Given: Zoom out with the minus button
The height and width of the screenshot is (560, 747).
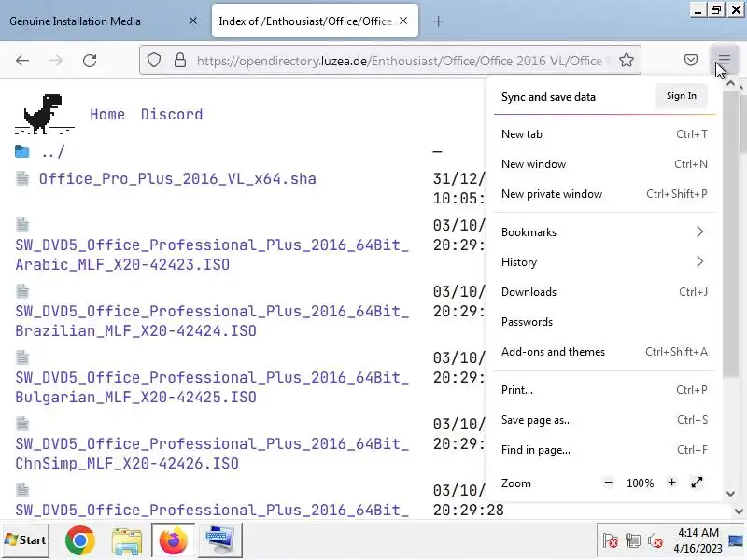Looking at the screenshot, I should pos(609,483).
